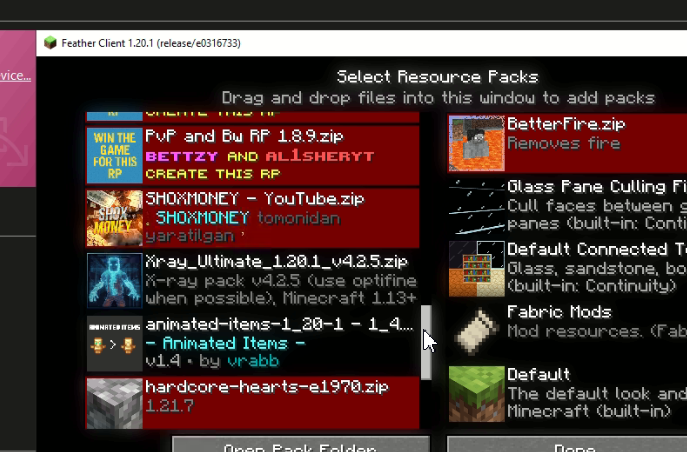This screenshot has width=687, height=452.
Task: Click the Fabric Mods scroll icon
Action: pos(477,331)
